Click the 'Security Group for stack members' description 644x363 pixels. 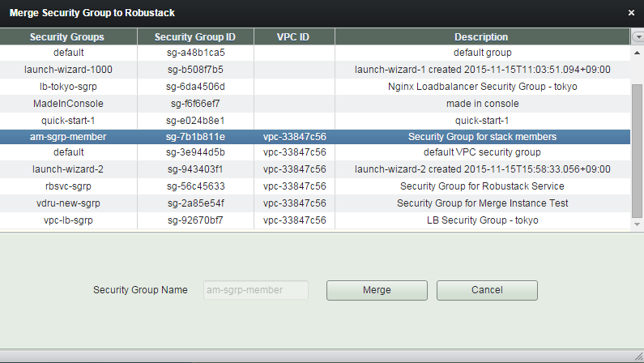(x=482, y=137)
